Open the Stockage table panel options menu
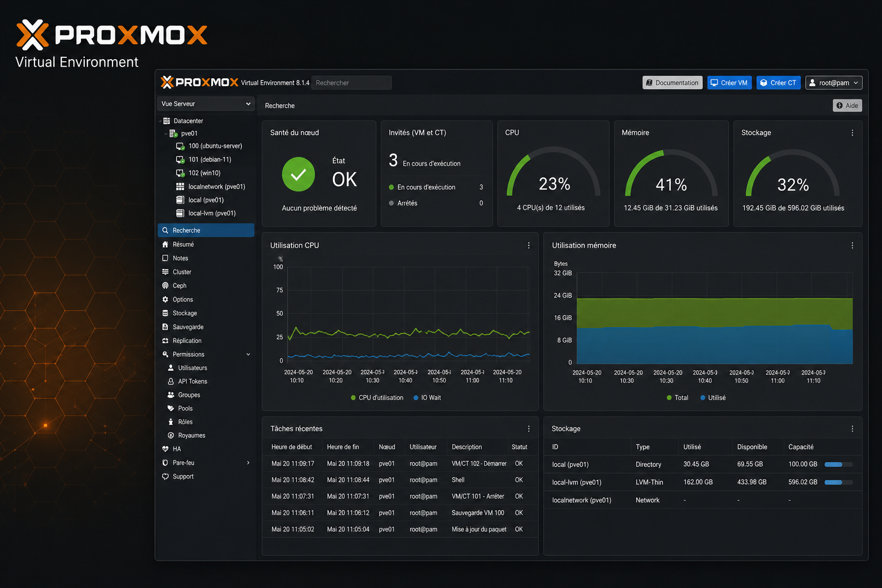Screen dimensions: 882x588 852,429
